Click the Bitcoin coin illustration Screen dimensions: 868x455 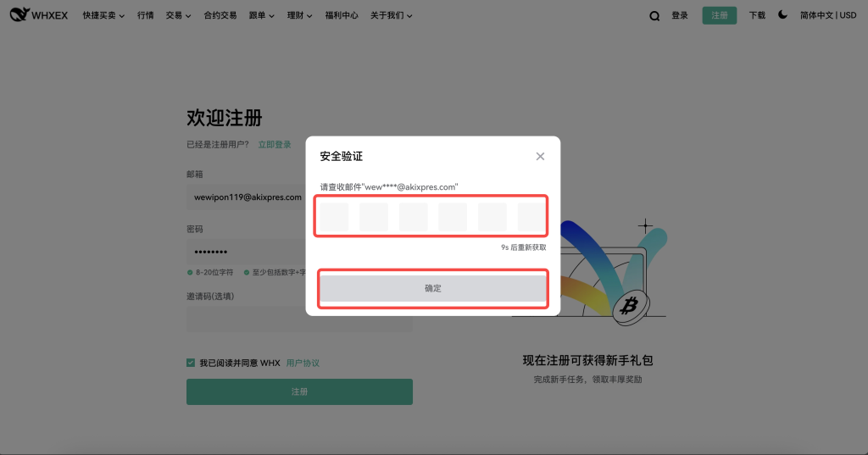629,305
